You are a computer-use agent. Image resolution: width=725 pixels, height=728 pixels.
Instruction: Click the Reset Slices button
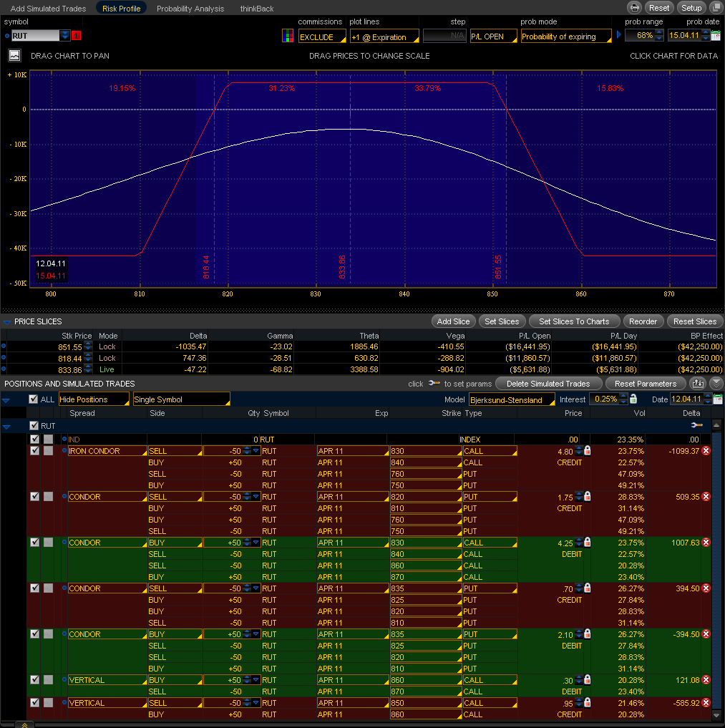coord(695,321)
